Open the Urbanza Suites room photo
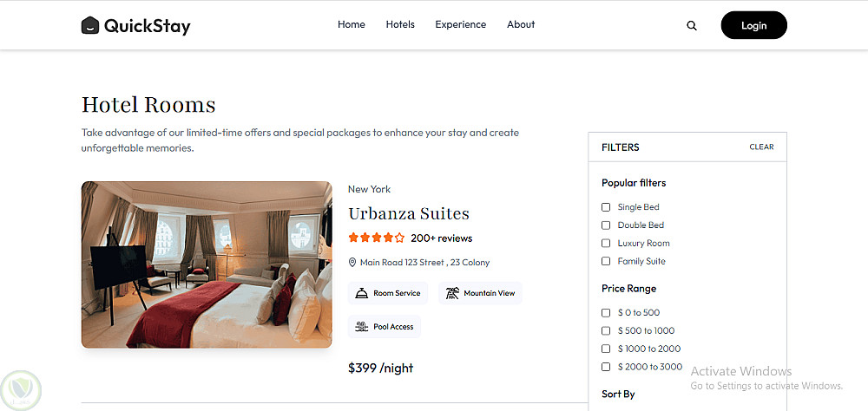This screenshot has height=411, width=868. point(207,264)
